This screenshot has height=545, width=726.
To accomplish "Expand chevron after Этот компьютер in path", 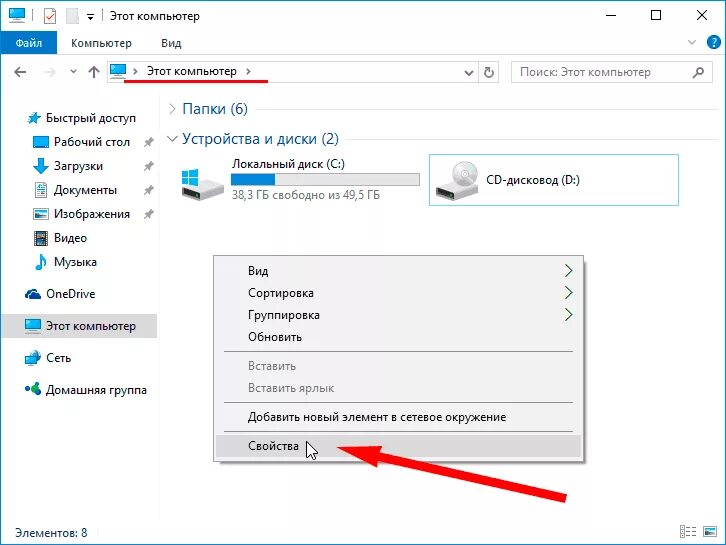I will click(249, 71).
